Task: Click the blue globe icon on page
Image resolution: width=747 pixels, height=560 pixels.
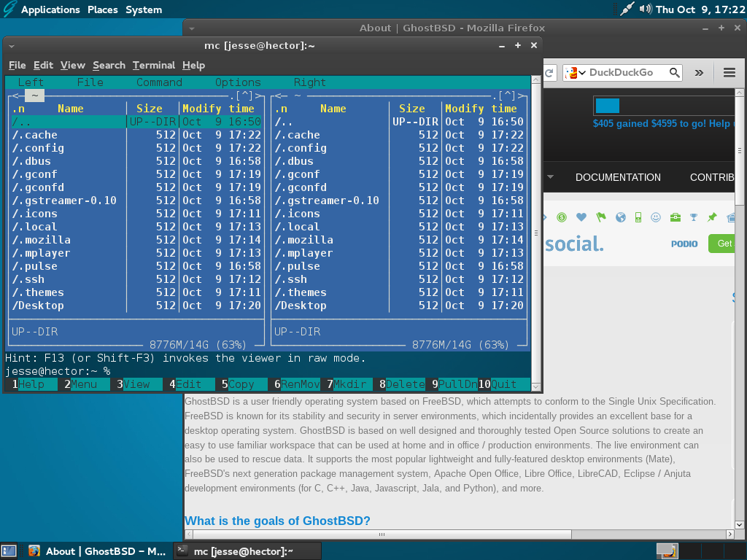Action: pyautogui.click(x=620, y=217)
